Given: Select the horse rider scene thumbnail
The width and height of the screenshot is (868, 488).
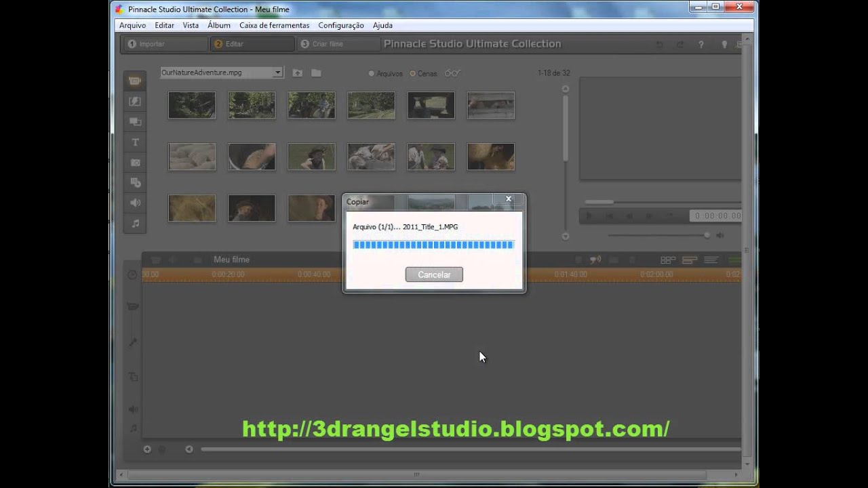Looking at the screenshot, I should 311,105.
